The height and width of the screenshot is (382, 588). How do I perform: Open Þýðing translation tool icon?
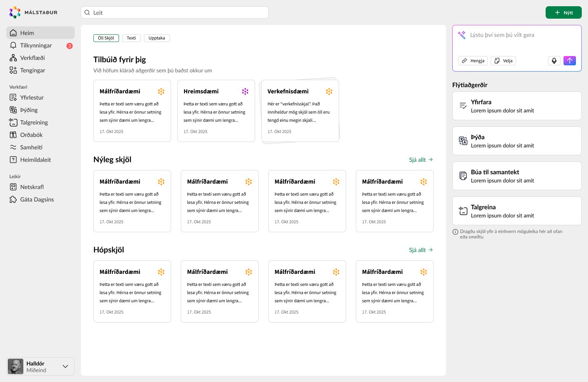pos(13,110)
